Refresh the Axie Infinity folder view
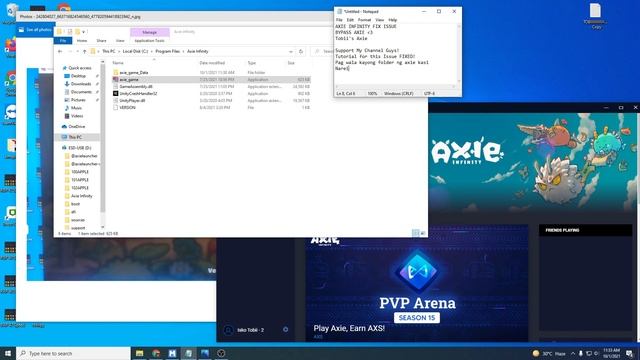Screen dimensions: 640x360 pyautogui.click(x=301, y=51)
